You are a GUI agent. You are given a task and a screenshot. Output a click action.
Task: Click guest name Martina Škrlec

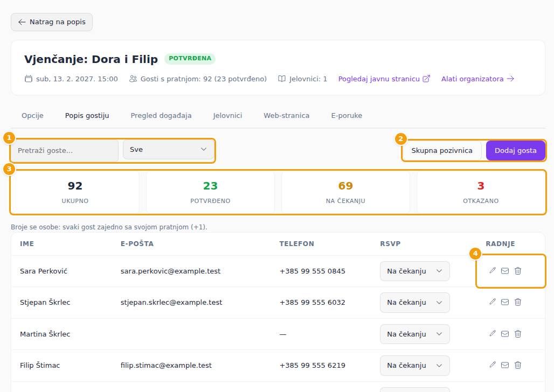(x=45, y=334)
